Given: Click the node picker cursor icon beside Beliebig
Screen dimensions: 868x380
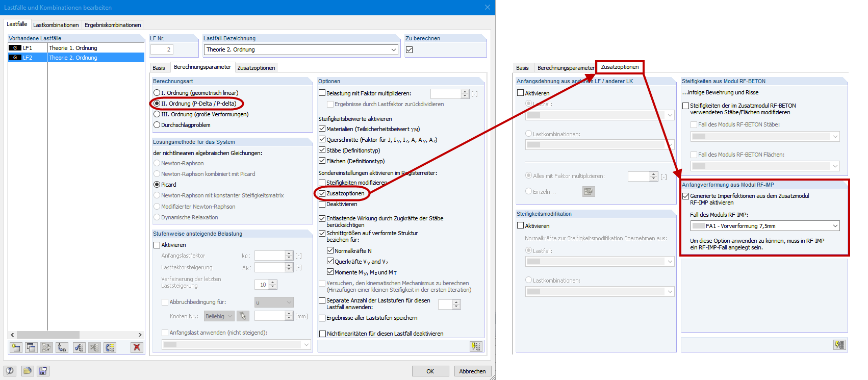Looking at the screenshot, I should pos(243,316).
